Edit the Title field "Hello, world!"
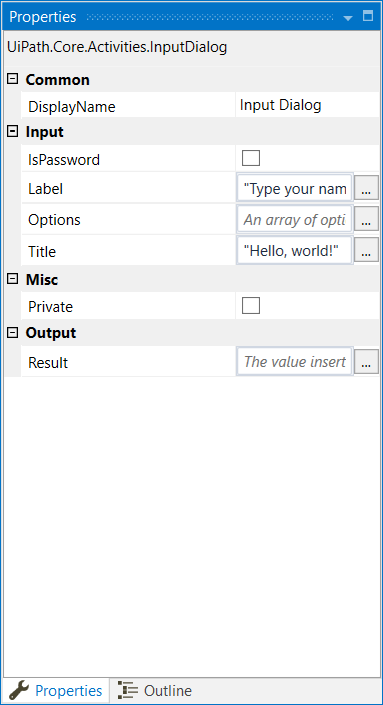 (x=295, y=250)
